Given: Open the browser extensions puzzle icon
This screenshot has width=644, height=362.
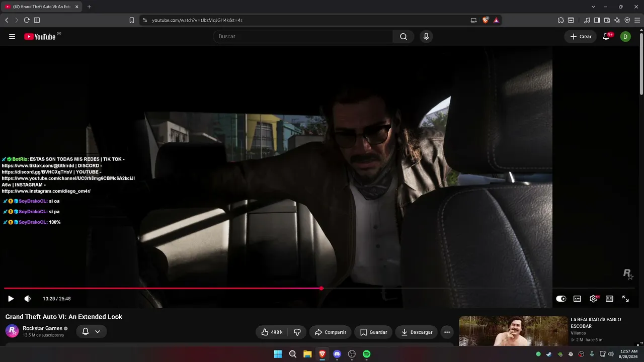Looking at the screenshot, I should point(561,20).
